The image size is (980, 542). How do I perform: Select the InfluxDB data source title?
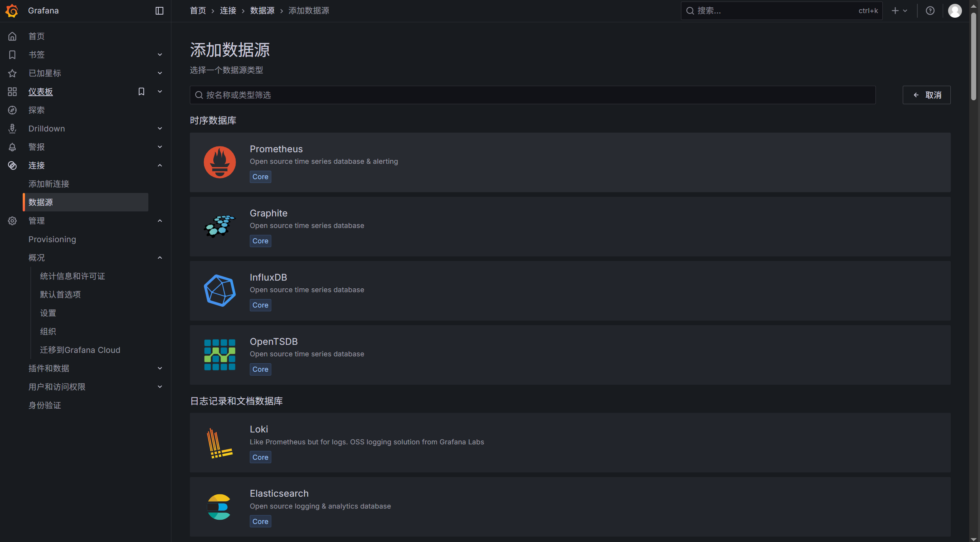268,278
